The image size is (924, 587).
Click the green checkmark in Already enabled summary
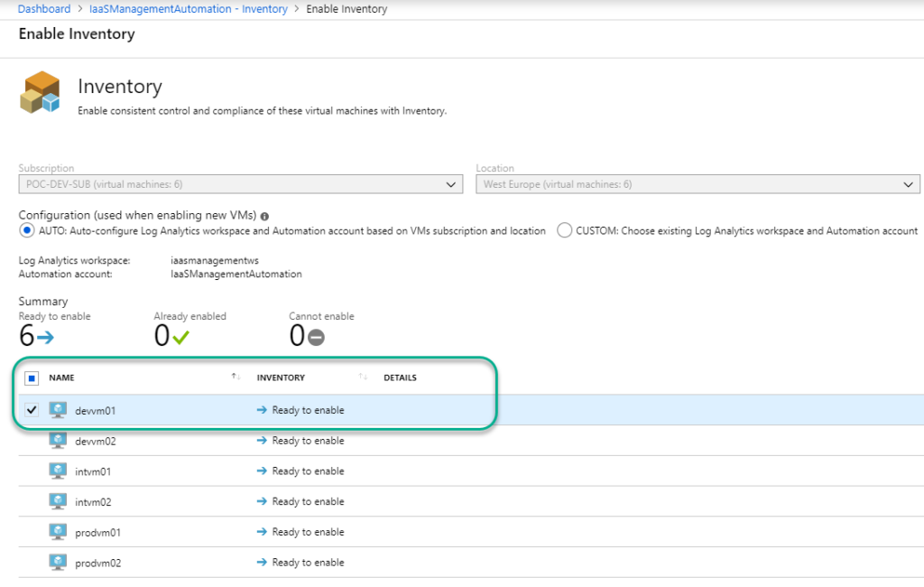click(180, 338)
